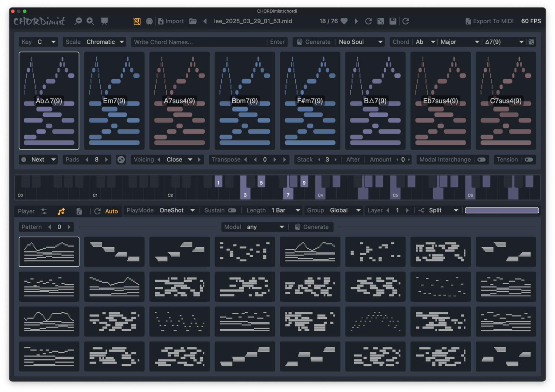Viewport: 555px width, 392px height.
Task: Open the color palette icon
Action: (149, 21)
